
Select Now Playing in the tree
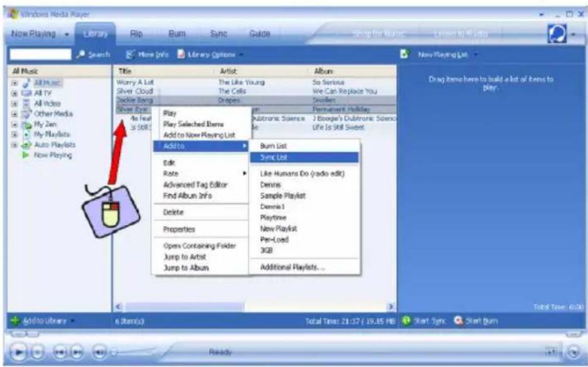(x=53, y=155)
